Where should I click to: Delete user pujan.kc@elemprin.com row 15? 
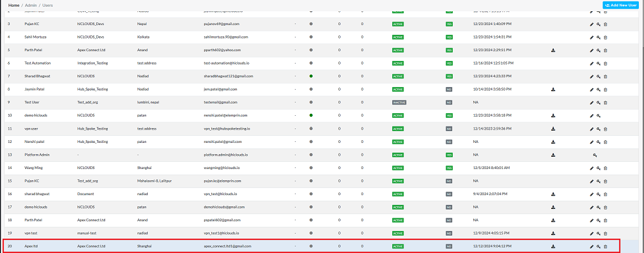605,181
